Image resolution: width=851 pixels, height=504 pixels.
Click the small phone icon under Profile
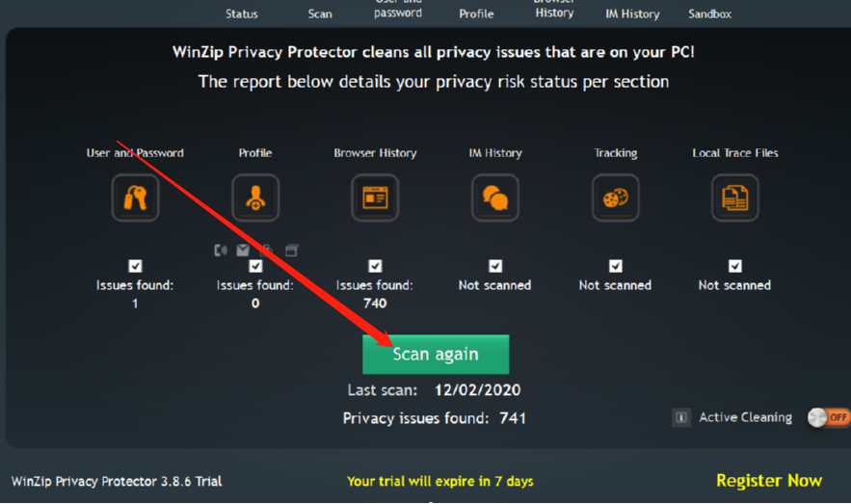[x=221, y=251]
